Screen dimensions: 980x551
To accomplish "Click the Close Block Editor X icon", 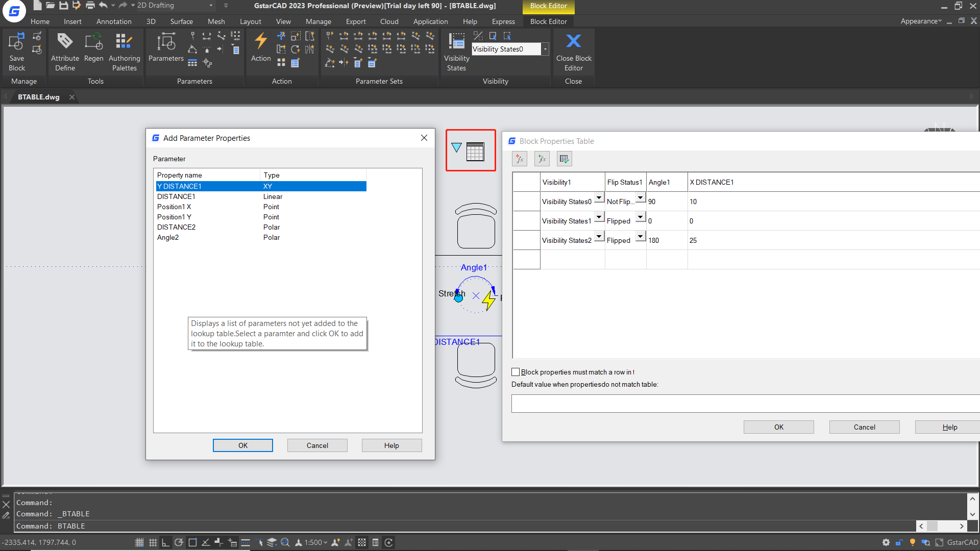I will 574,41.
